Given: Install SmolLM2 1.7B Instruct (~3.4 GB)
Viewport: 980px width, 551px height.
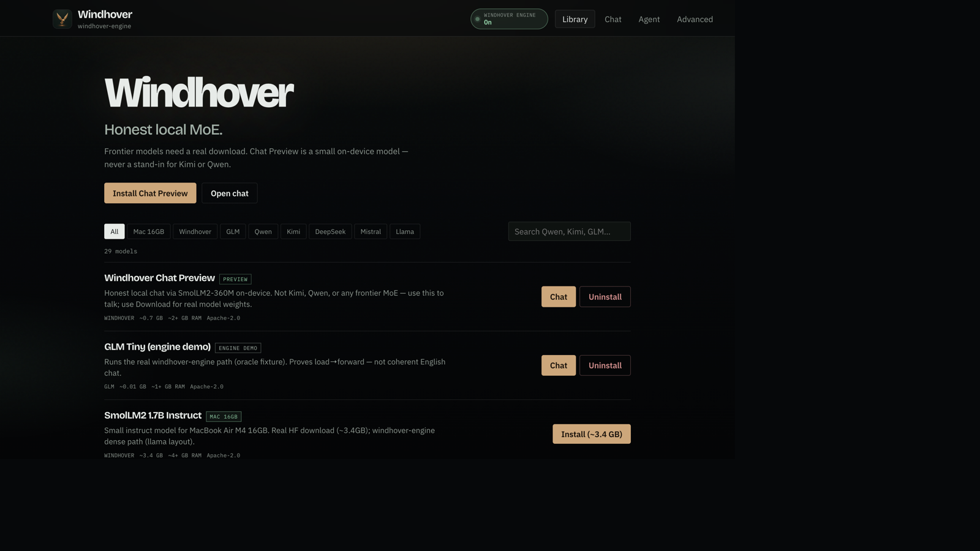Looking at the screenshot, I should pyautogui.click(x=592, y=434).
